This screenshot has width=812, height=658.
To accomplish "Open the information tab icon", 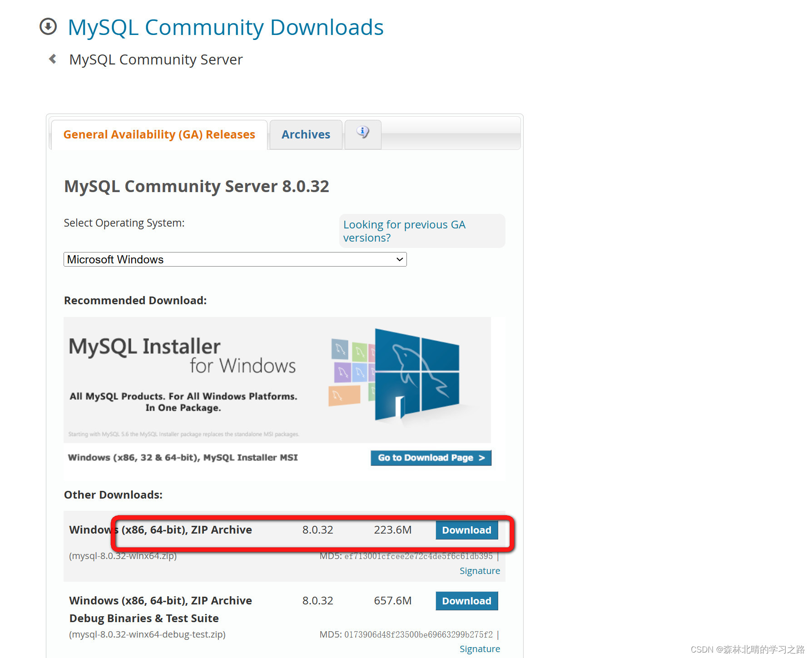I will (363, 133).
